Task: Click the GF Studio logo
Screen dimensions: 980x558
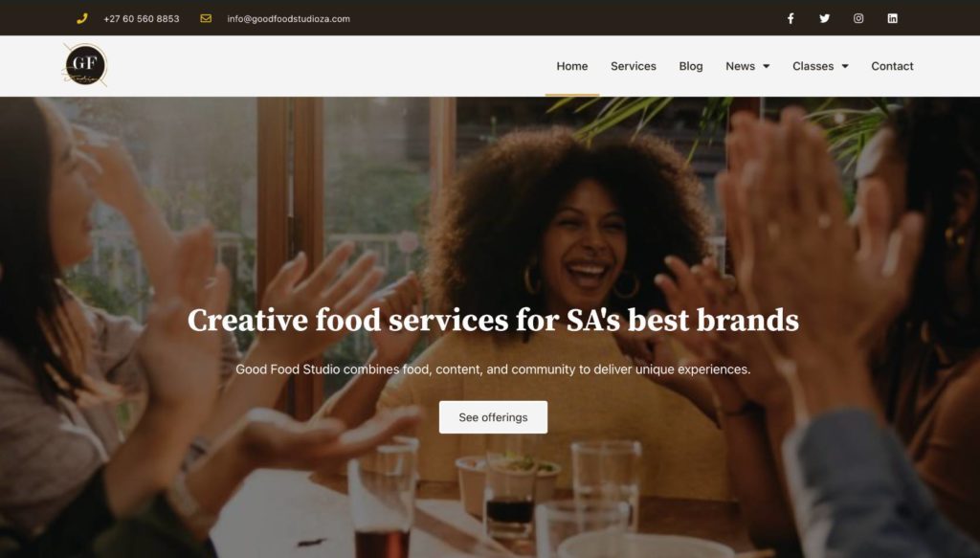Action: pyautogui.click(x=85, y=65)
